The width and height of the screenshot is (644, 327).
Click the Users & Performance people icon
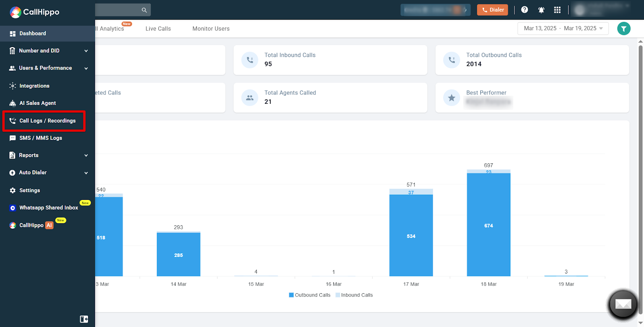12,68
